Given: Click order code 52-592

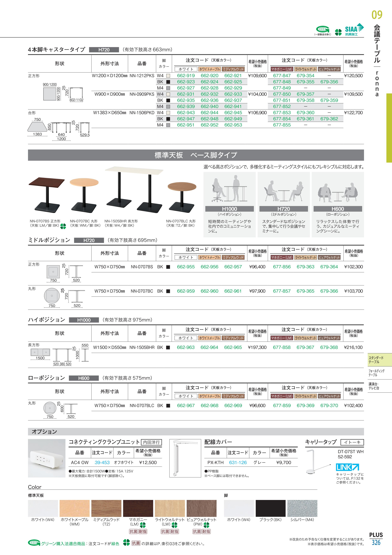Looking at the screenshot, I should (345, 457).
